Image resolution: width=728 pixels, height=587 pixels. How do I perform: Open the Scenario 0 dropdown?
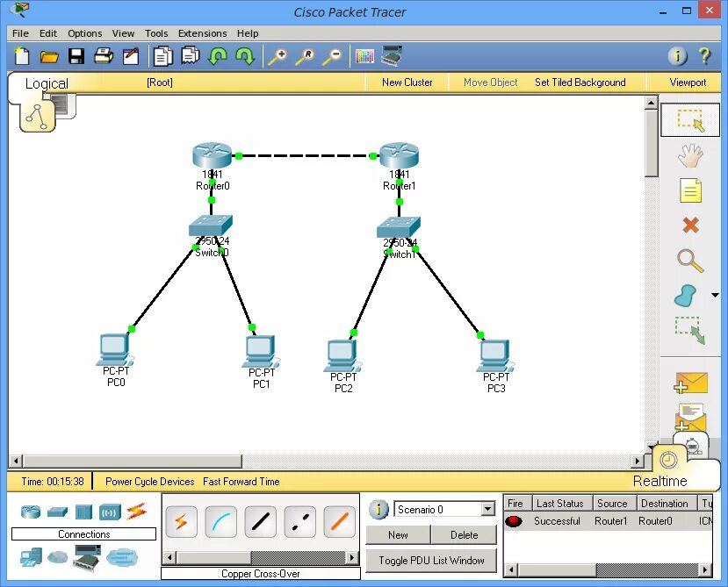point(487,509)
